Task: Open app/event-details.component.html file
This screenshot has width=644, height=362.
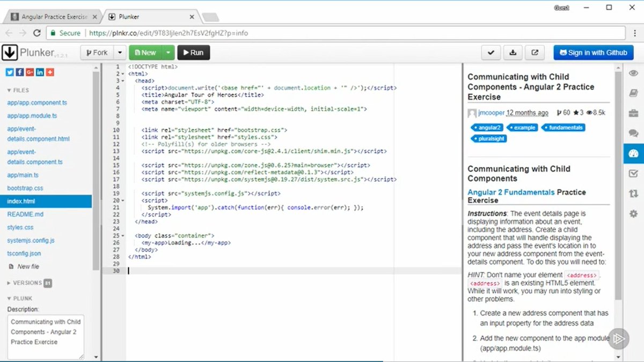Action: pyautogui.click(x=39, y=134)
